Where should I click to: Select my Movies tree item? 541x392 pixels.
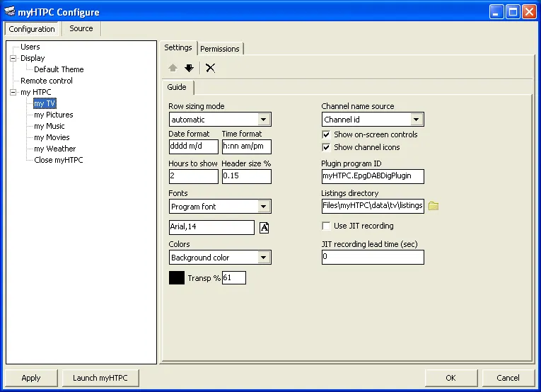[x=52, y=138]
